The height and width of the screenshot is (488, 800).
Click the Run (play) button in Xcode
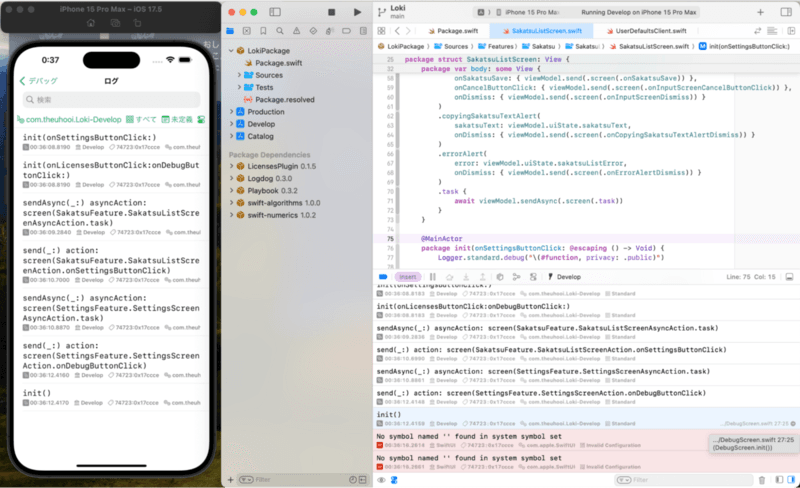tap(357, 12)
